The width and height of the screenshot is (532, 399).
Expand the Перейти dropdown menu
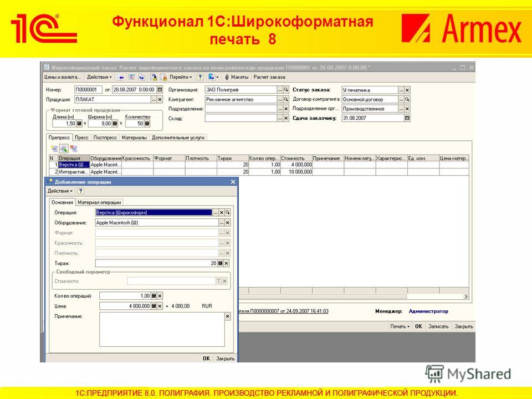pyautogui.click(x=181, y=77)
